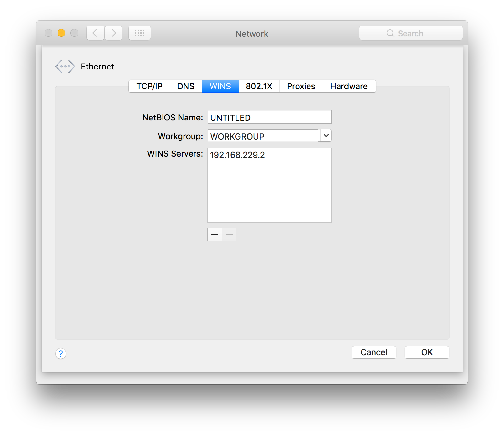This screenshot has height=436, width=504.
Task: Focus the Search field
Action: tap(411, 33)
